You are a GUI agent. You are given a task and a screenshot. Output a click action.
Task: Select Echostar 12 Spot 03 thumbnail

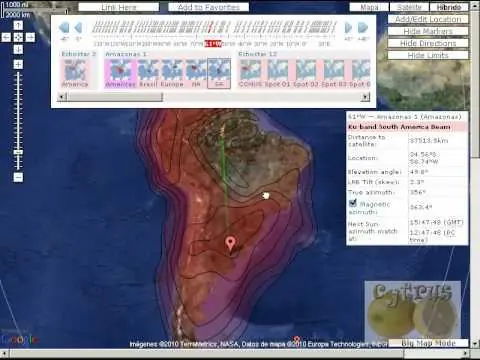(x=334, y=73)
